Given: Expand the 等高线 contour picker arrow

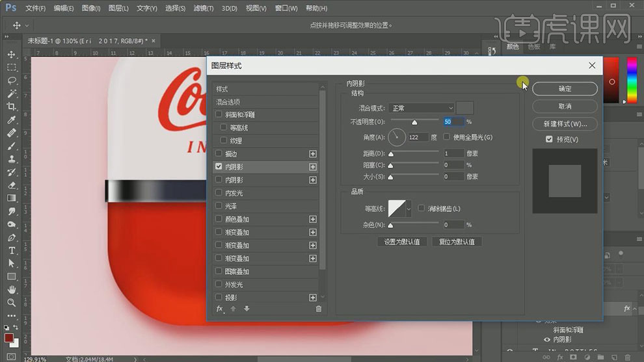Looking at the screenshot, I should (x=409, y=209).
